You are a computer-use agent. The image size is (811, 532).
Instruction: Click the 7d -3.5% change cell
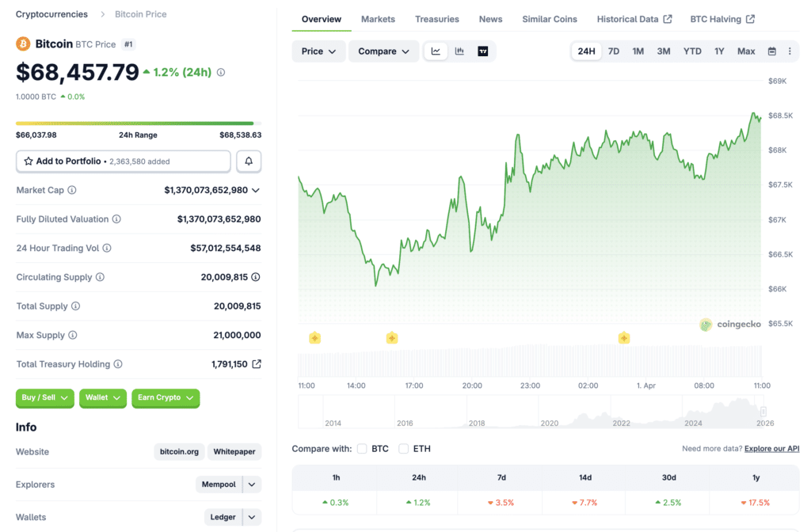(x=501, y=503)
